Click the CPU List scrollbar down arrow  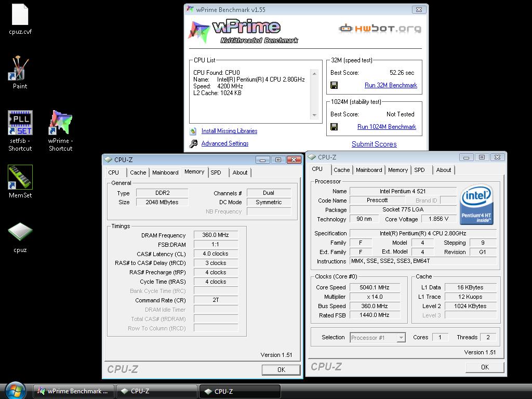tap(314, 115)
